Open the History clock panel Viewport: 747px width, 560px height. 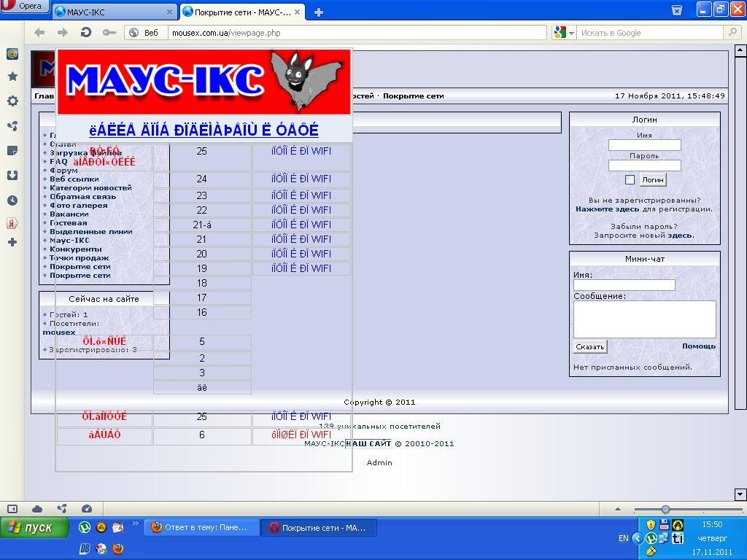(x=12, y=201)
